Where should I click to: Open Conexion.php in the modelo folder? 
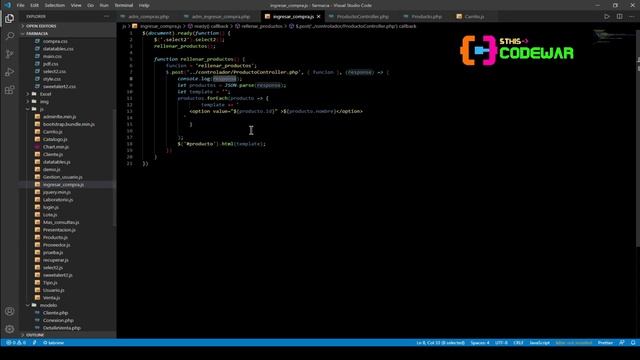point(58,320)
